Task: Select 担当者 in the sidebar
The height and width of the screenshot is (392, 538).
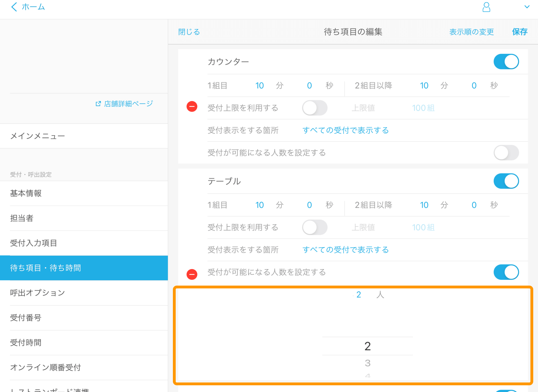Action: coord(84,218)
